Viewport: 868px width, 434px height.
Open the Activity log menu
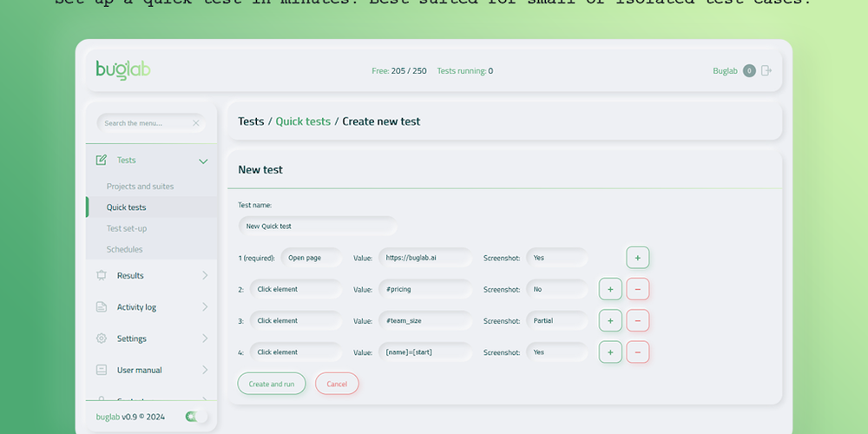pyautogui.click(x=151, y=306)
